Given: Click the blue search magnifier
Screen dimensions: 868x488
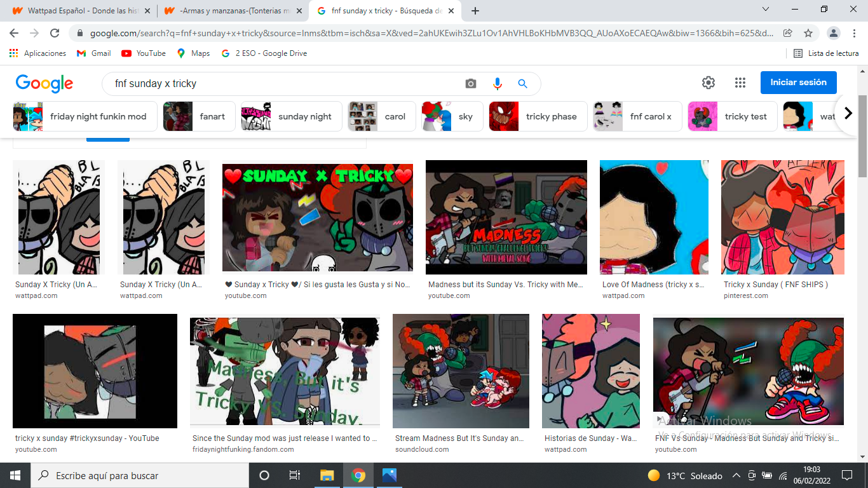Looking at the screenshot, I should [522, 83].
